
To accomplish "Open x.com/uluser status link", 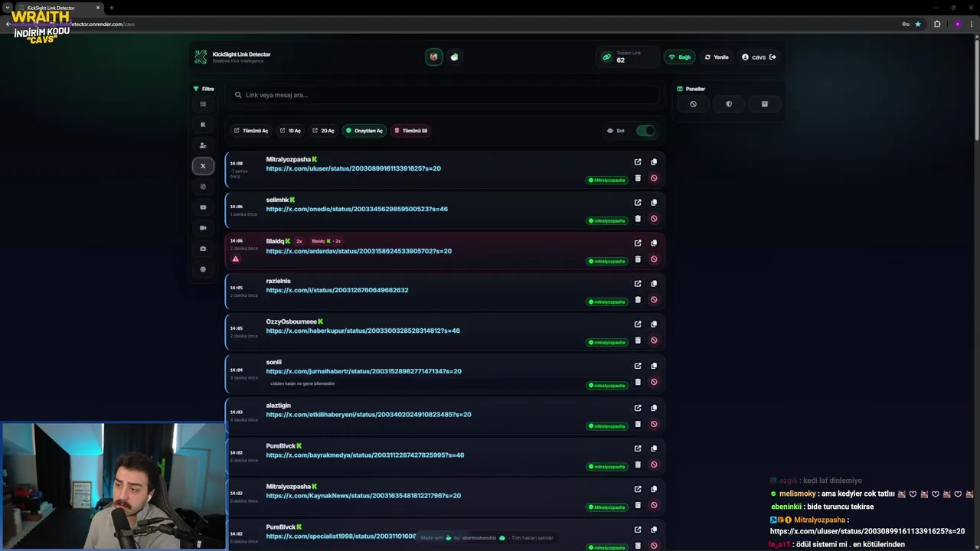I will pos(353,168).
